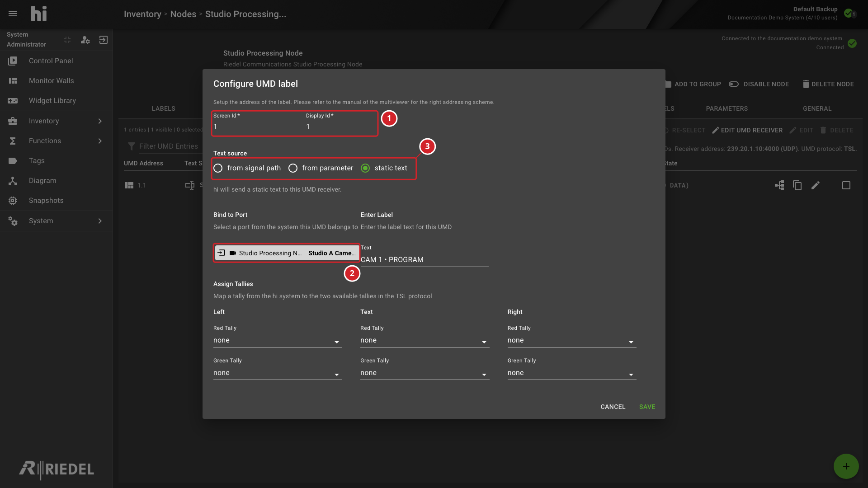Click Nodes breadcrumb link

pyautogui.click(x=183, y=14)
